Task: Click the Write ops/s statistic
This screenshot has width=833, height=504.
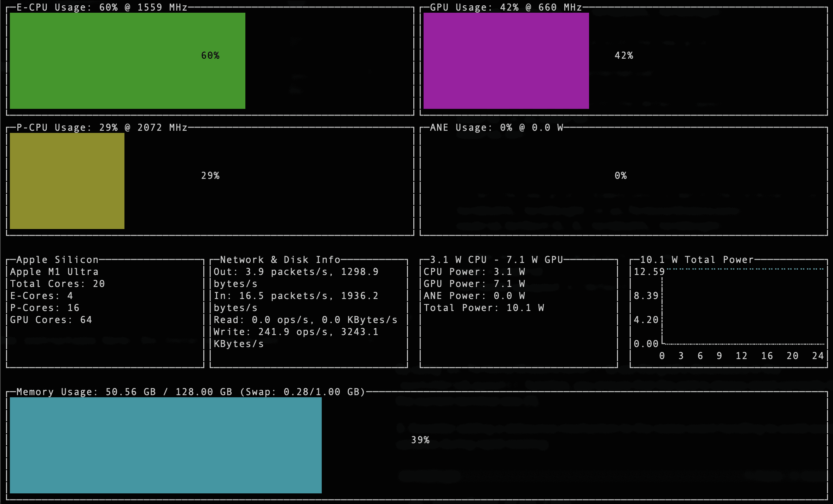Action: tap(296, 332)
